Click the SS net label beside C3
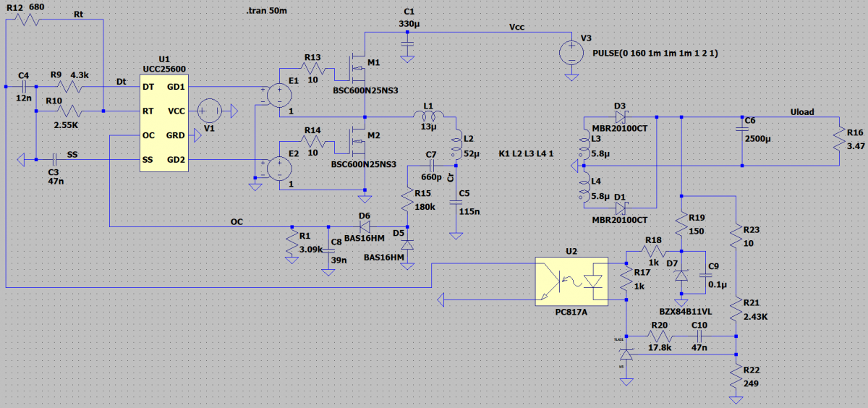 click(x=72, y=154)
